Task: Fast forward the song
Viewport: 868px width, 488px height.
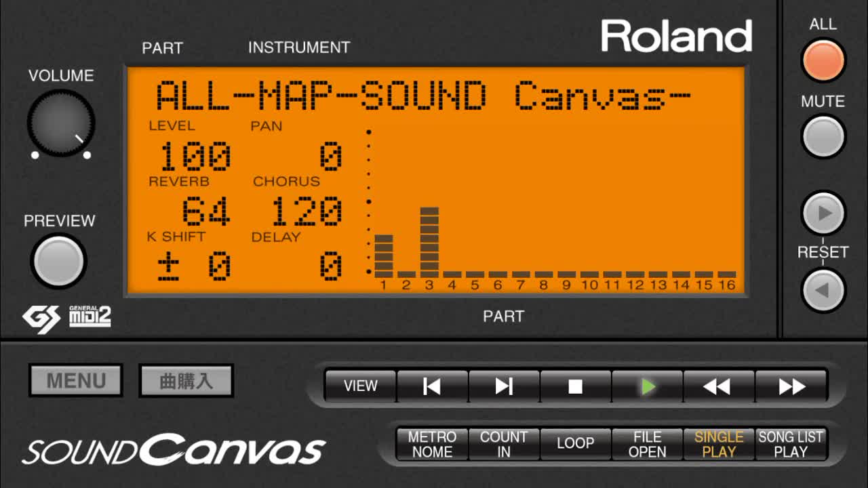Action: coord(791,386)
